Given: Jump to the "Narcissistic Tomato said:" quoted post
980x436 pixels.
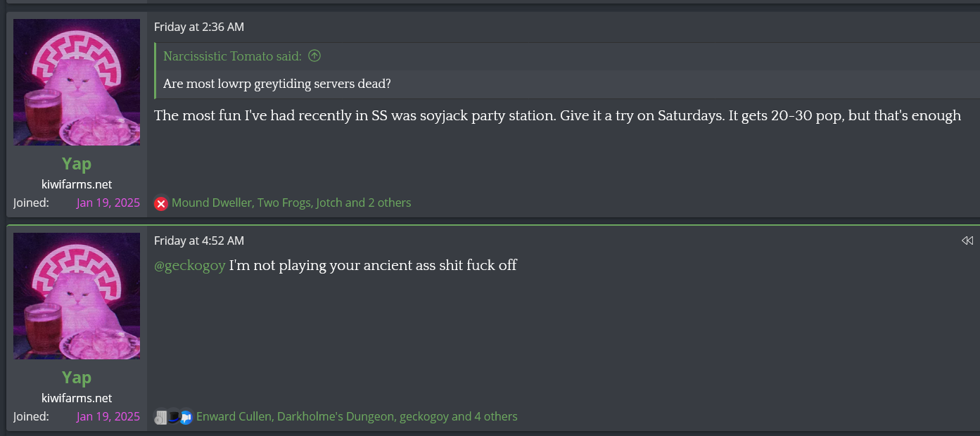Looking at the screenshot, I should coord(232,56).
